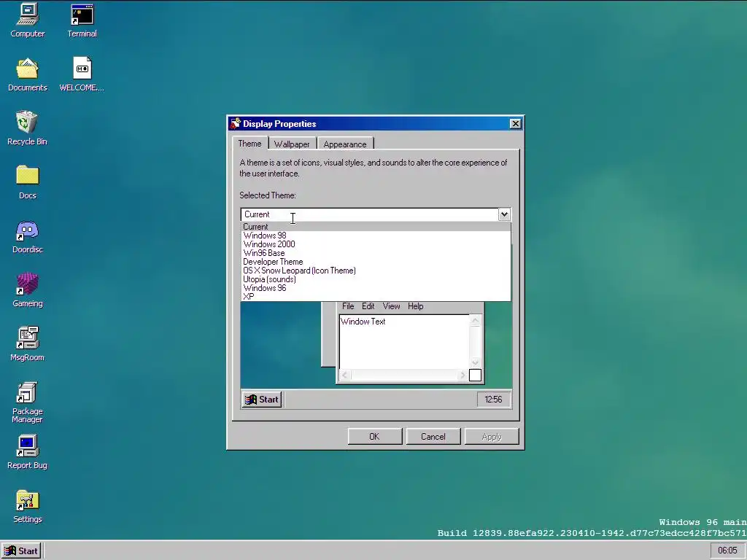Select the WELCOME markdown file icon

click(82, 74)
